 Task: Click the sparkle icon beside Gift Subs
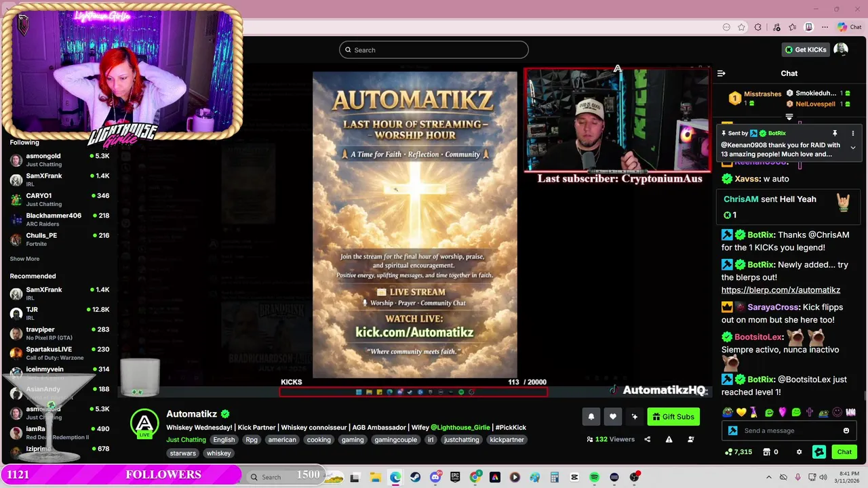(634, 417)
